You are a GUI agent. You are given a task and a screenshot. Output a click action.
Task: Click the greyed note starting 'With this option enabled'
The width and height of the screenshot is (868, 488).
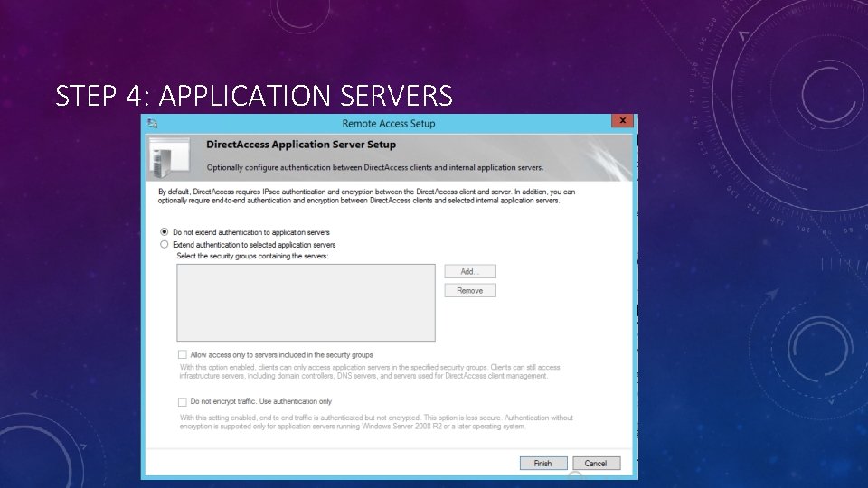point(370,371)
